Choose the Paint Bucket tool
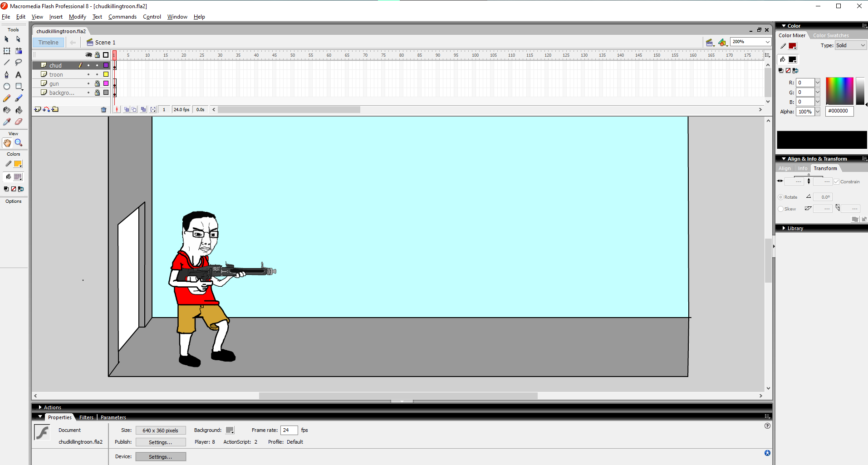Viewport: 868px width, 465px height. [x=19, y=110]
